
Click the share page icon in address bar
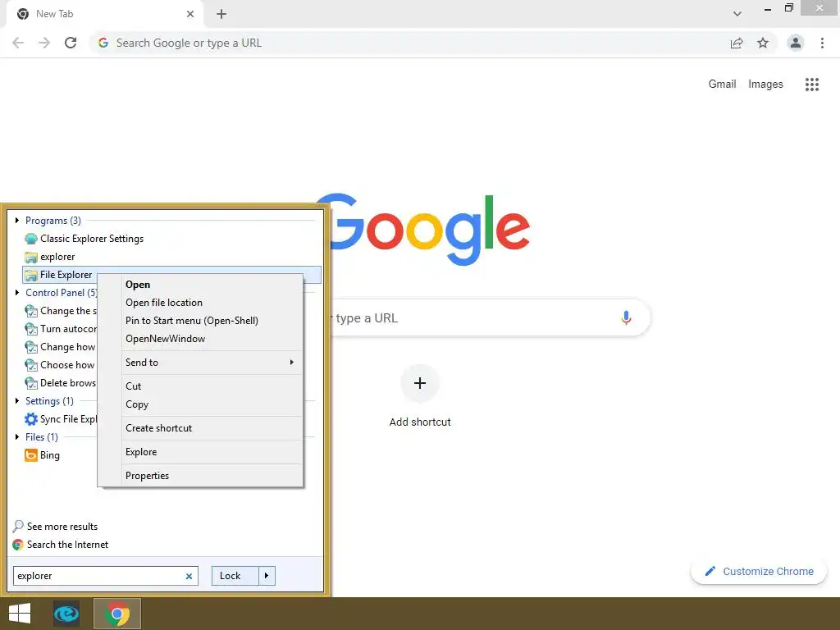(737, 43)
